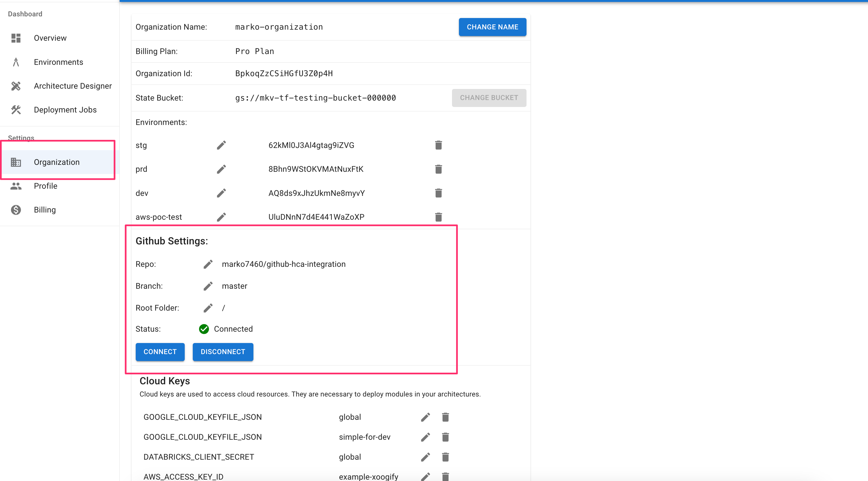Viewport: 868px width, 481px height.
Task: Go to Environments in the sidebar
Action: 58,62
